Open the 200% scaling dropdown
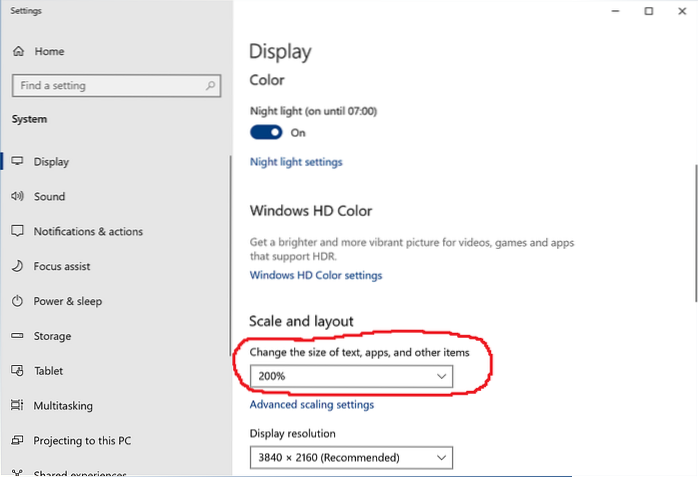Screen dimensions: 698x477 click(351, 376)
